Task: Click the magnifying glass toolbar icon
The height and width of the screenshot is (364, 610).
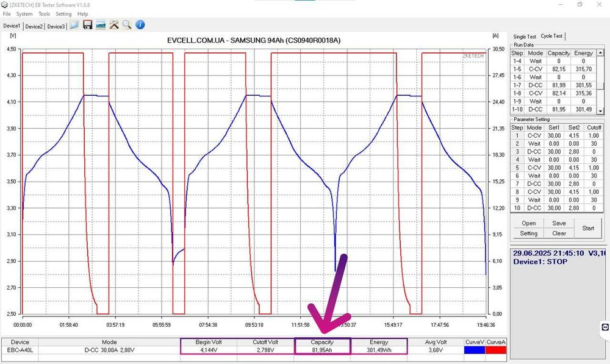Action: point(127,25)
